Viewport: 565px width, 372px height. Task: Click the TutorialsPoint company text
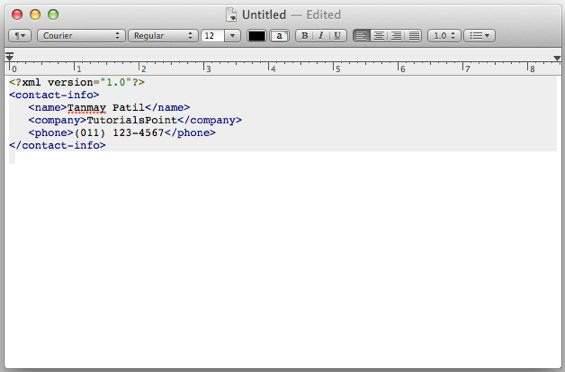pos(132,120)
